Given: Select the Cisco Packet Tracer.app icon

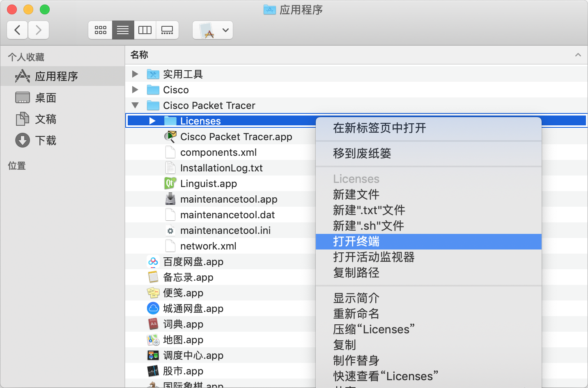Looking at the screenshot, I should (170, 136).
